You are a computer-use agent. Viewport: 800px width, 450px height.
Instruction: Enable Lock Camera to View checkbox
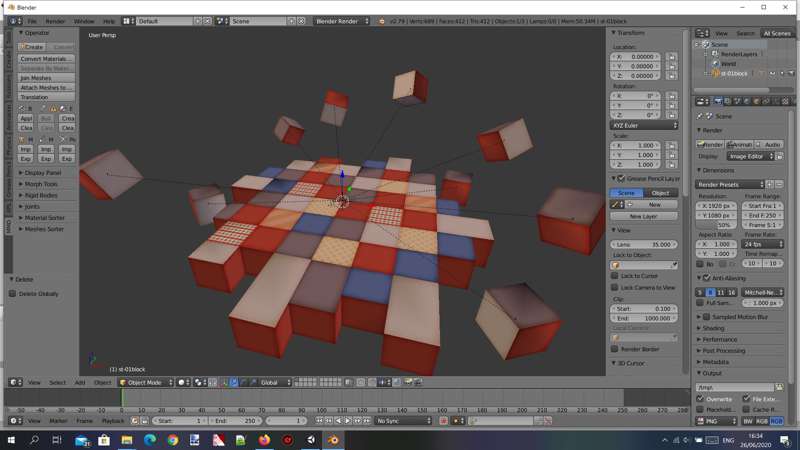615,287
